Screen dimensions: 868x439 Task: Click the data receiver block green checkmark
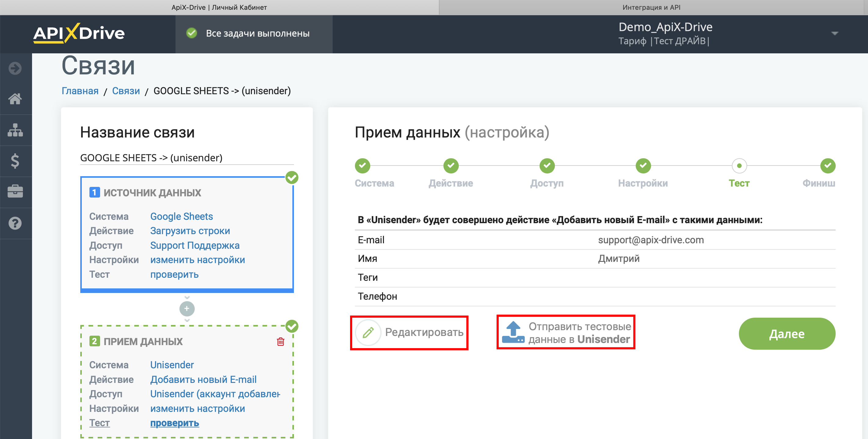292,326
